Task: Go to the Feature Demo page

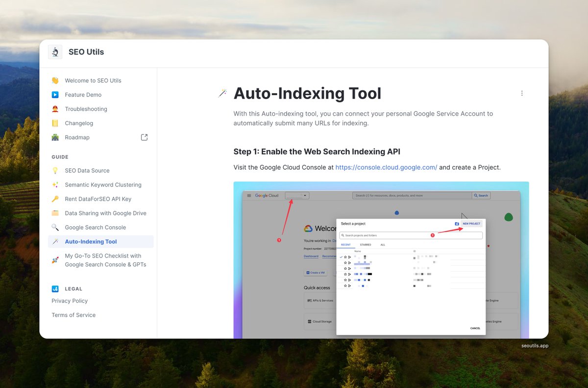Action: click(x=83, y=95)
